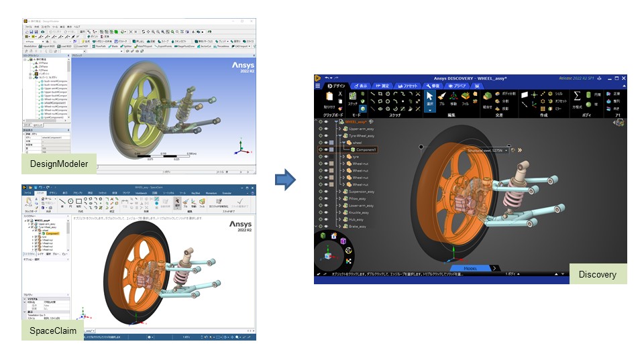Screen dimensions: 644x362
Task: Uncheck Component1 checkbox in SpaceClaim tree
Action: point(40,233)
